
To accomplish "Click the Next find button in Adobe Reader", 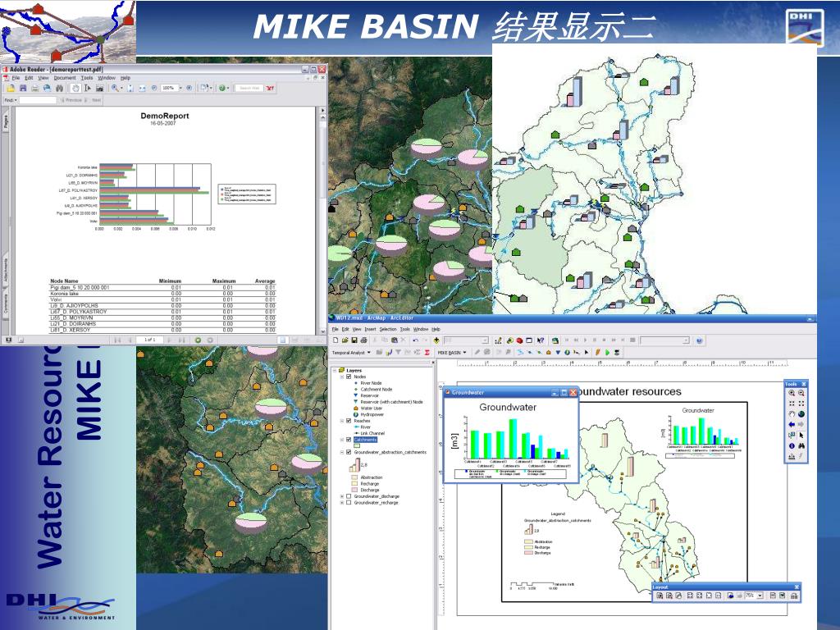I will 94,100.
